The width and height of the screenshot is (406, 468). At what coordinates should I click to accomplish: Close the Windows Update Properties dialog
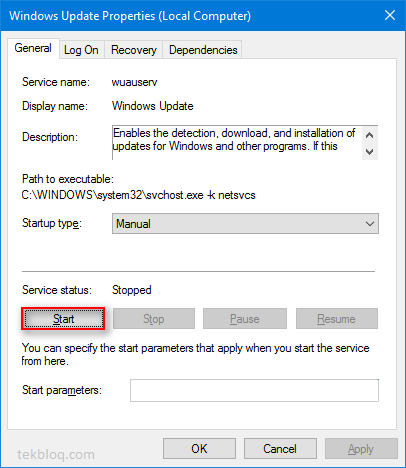click(x=390, y=15)
